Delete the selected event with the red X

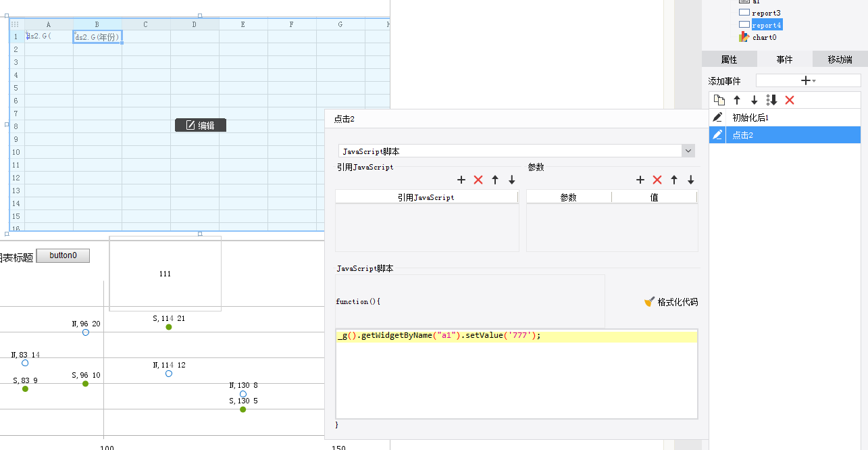[790, 100]
